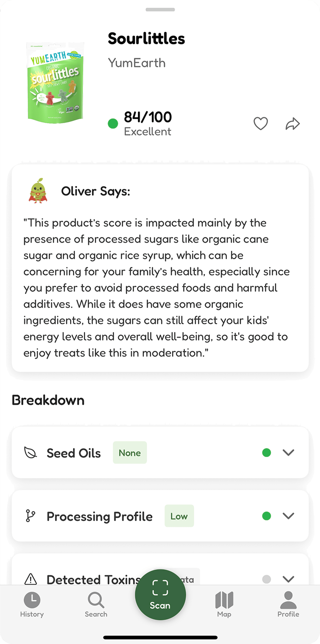Screen dimensions: 320x644
Task: Switch to the Map tab
Action: [x=224, y=604]
